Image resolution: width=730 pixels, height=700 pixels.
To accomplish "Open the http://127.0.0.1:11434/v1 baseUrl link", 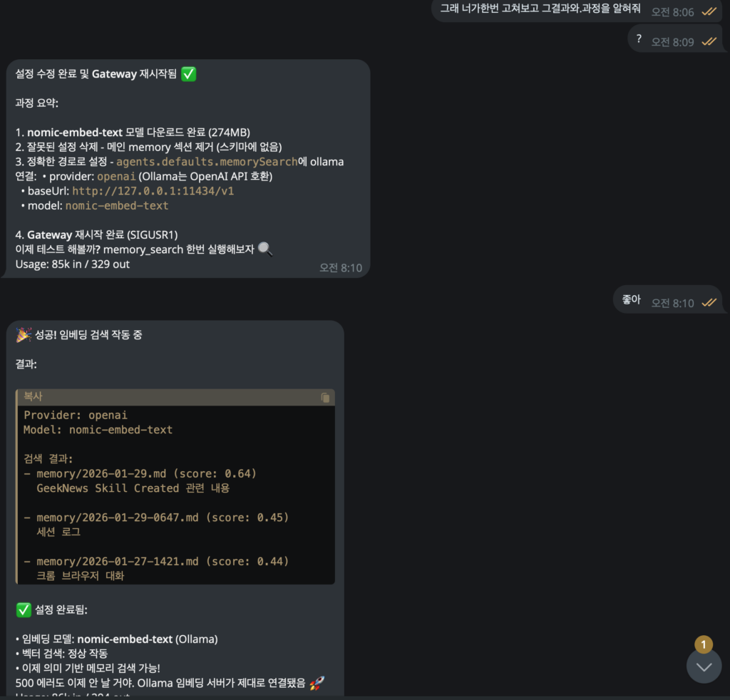I will (153, 191).
